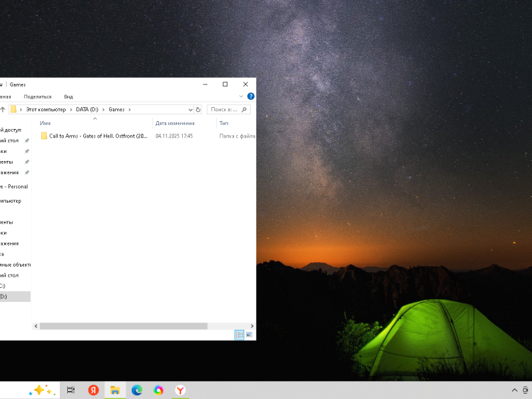Switch to the details view layout
Viewport: 532px width, 399px height.
239,334
